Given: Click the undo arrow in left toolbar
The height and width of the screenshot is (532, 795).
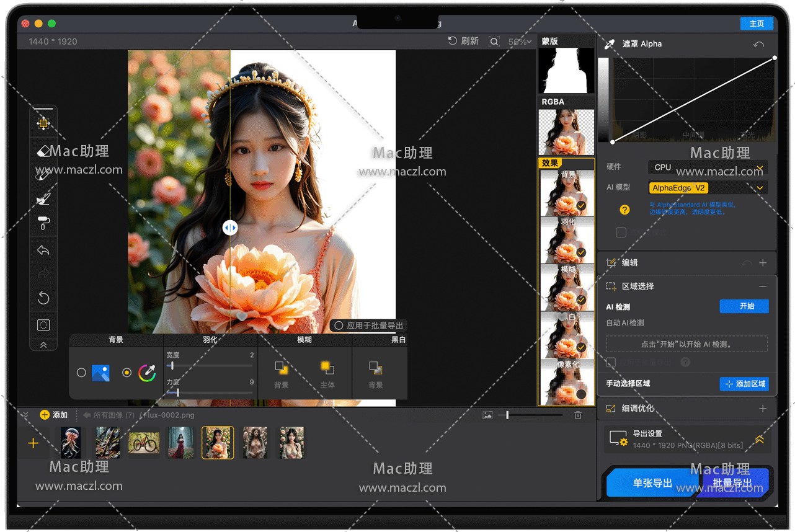Looking at the screenshot, I should [43, 250].
